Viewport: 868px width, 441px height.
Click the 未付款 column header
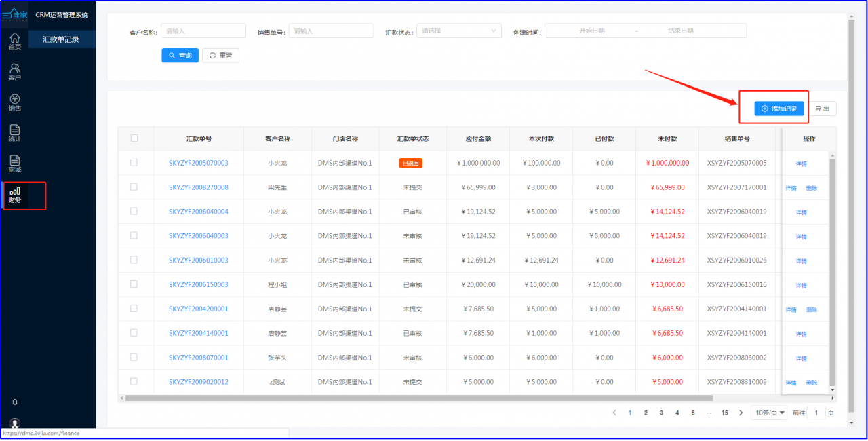tap(668, 138)
